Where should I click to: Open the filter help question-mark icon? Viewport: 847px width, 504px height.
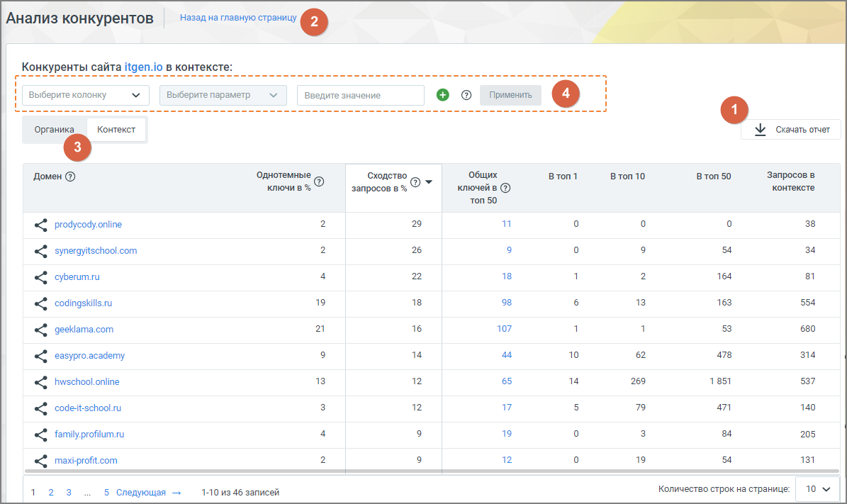[466, 95]
